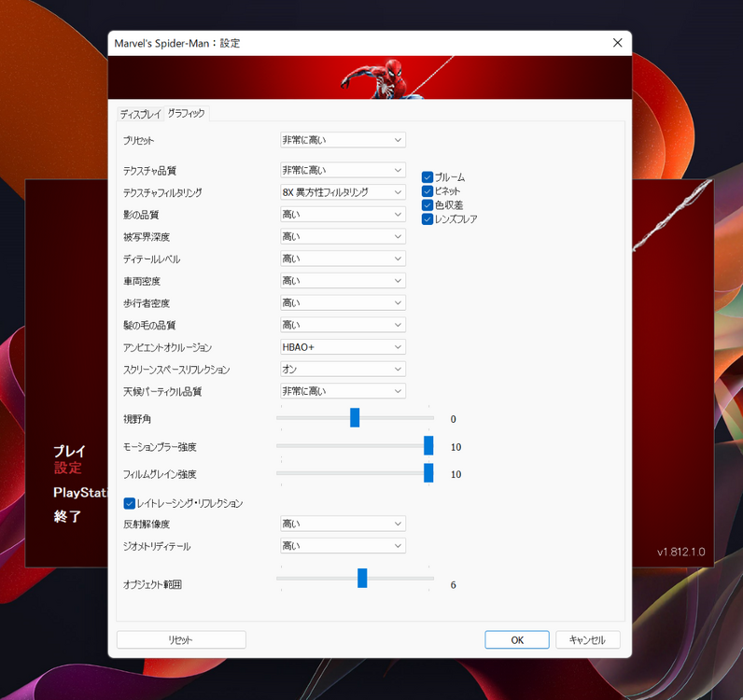Click 終了 in the launcher window
This screenshot has height=700, width=743.
tap(67, 516)
